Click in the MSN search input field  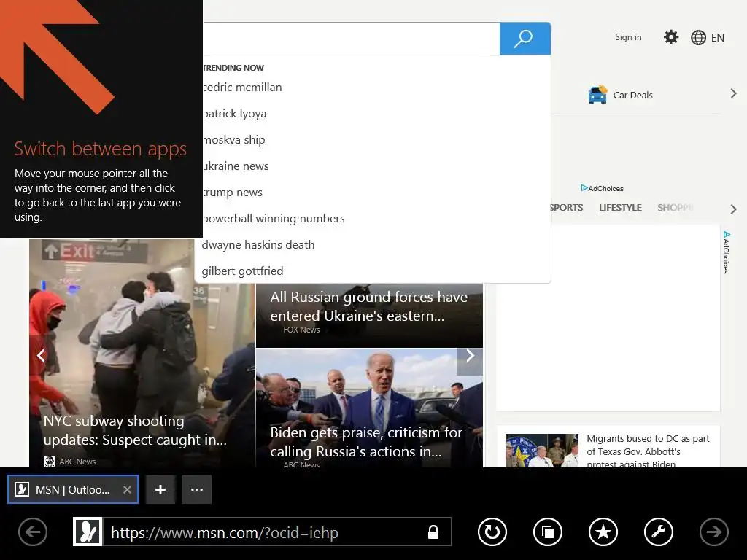(351, 39)
